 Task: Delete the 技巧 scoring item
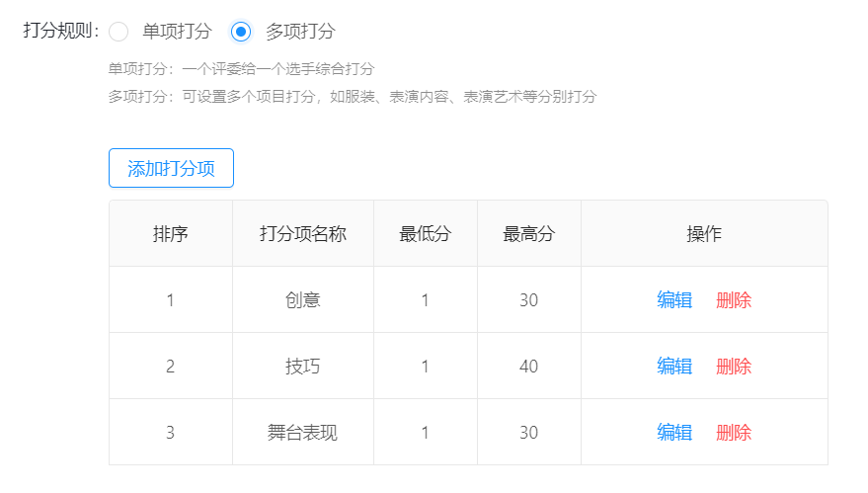[734, 367]
